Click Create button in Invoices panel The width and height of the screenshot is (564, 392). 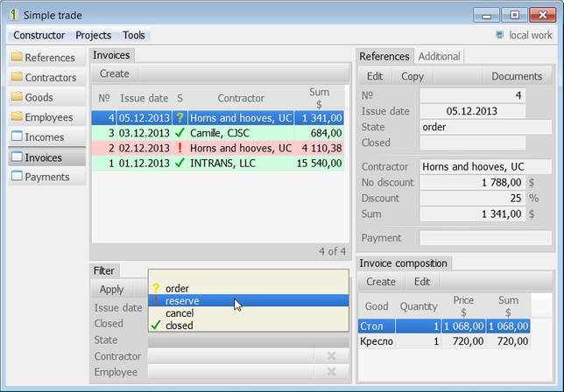[x=115, y=73]
